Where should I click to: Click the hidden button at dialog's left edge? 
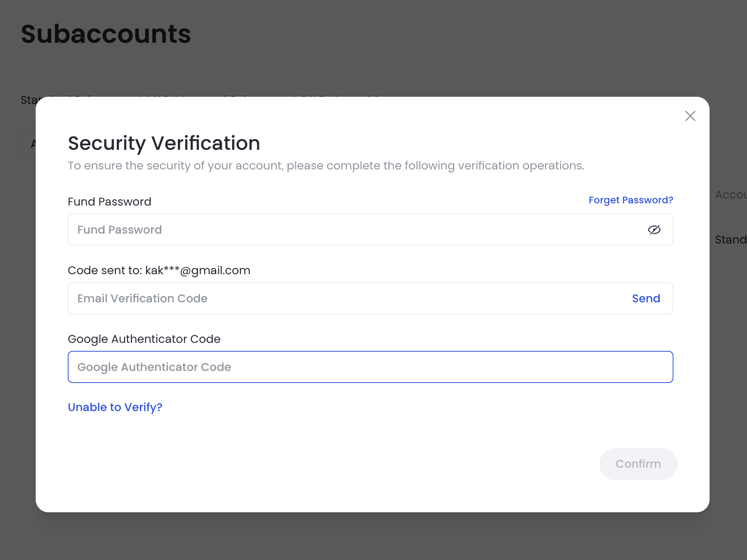tap(28, 144)
